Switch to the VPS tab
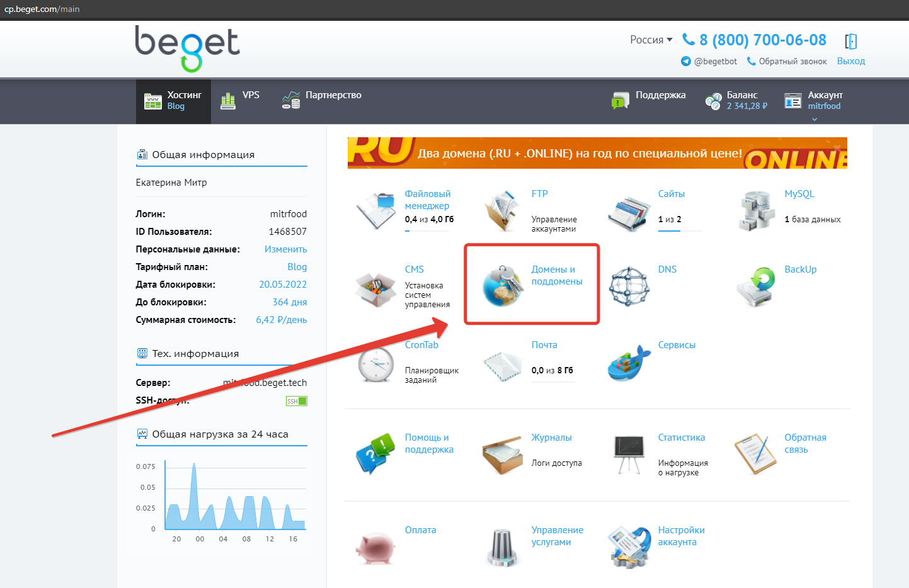The width and height of the screenshot is (909, 588). point(240,100)
